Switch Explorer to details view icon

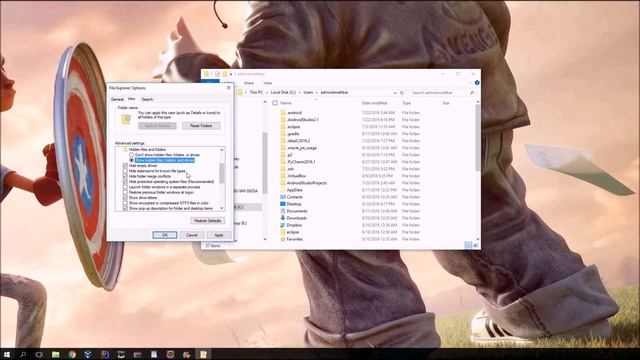coord(468,245)
